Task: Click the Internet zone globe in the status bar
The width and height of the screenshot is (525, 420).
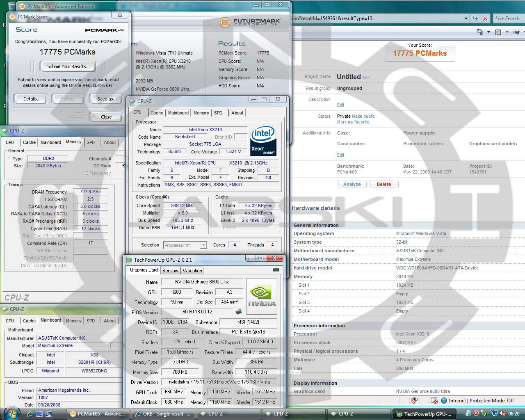Action: tap(444, 401)
